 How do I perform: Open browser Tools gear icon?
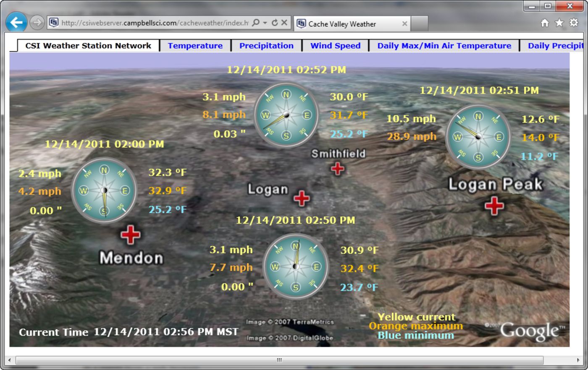click(x=574, y=23)
